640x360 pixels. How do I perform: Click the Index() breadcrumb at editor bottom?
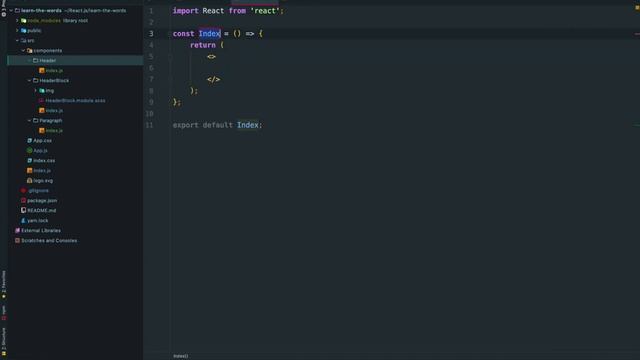[x=180, y=356]
